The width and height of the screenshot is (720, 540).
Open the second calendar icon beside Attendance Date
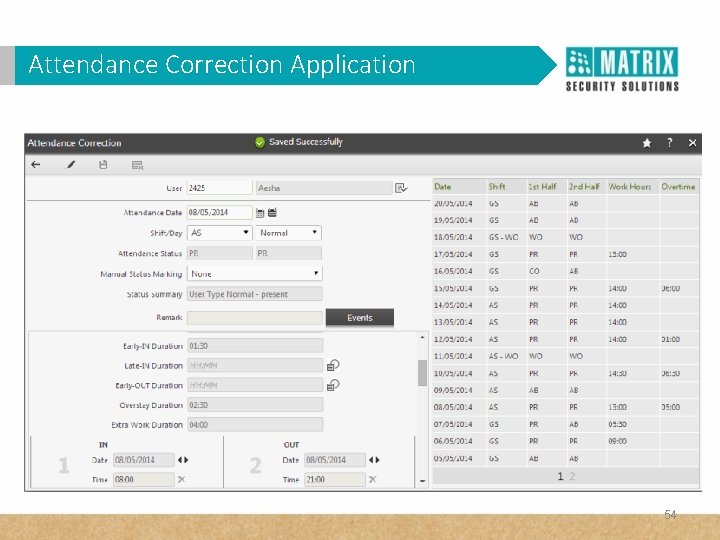272,213
